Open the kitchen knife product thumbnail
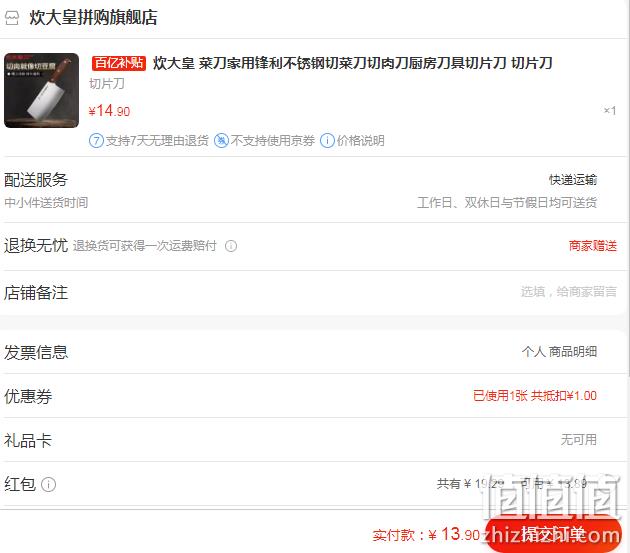 tap(41, 90)
